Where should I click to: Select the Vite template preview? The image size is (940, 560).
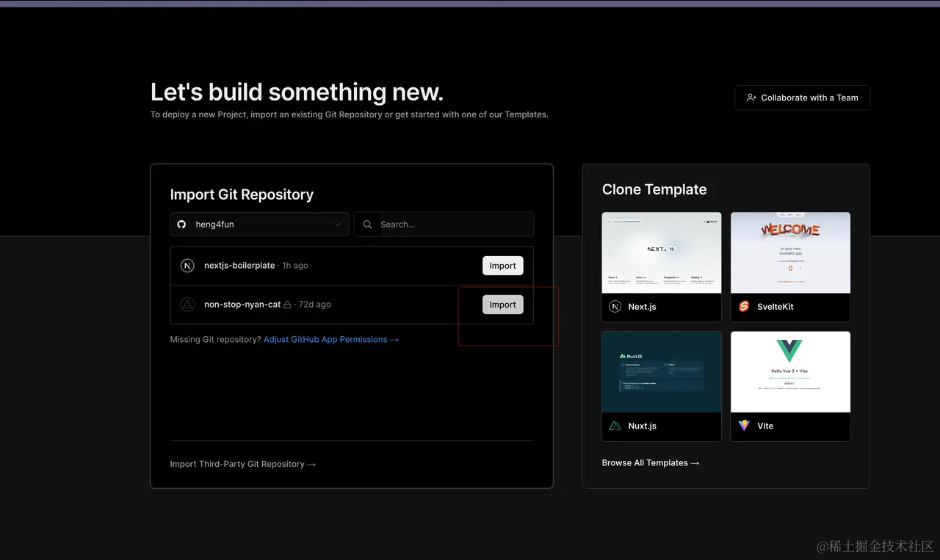790,372
